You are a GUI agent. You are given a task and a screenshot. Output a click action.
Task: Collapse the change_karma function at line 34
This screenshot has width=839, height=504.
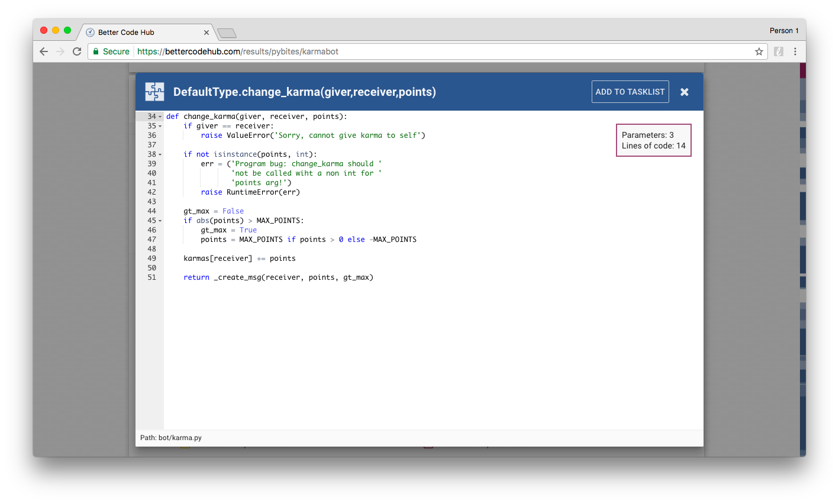(x=160, y=116)
